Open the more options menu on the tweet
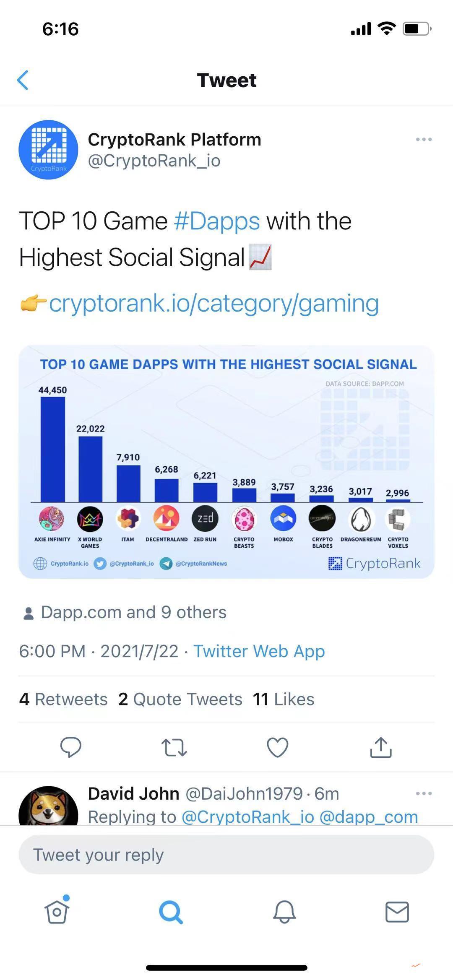Screen dimensions: 453x980 [424, 140]
